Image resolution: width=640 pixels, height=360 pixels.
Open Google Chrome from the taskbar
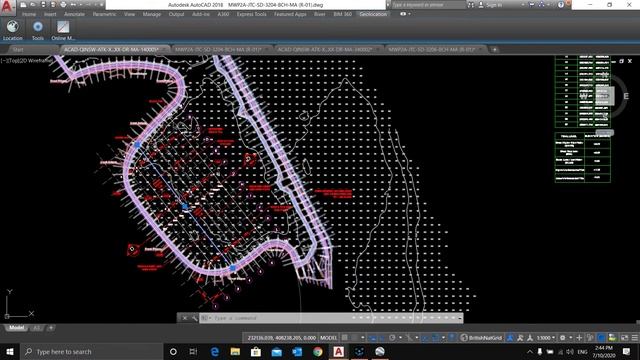[318, 351]
